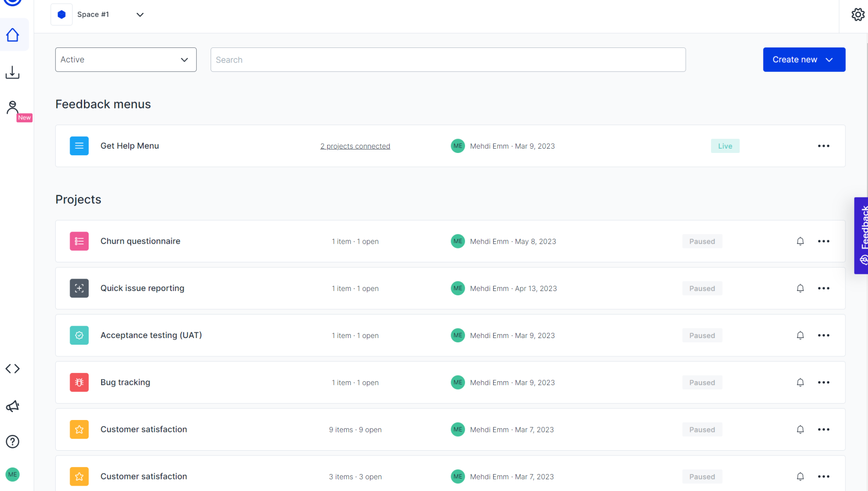Open the settings gear icon

(858, 14)
